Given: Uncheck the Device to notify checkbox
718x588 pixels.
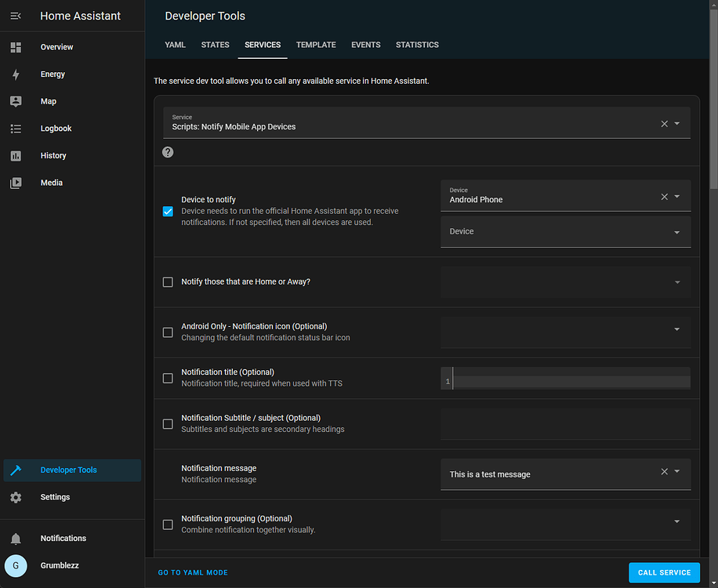Looking at the screenshot, I should coord(168,212).
